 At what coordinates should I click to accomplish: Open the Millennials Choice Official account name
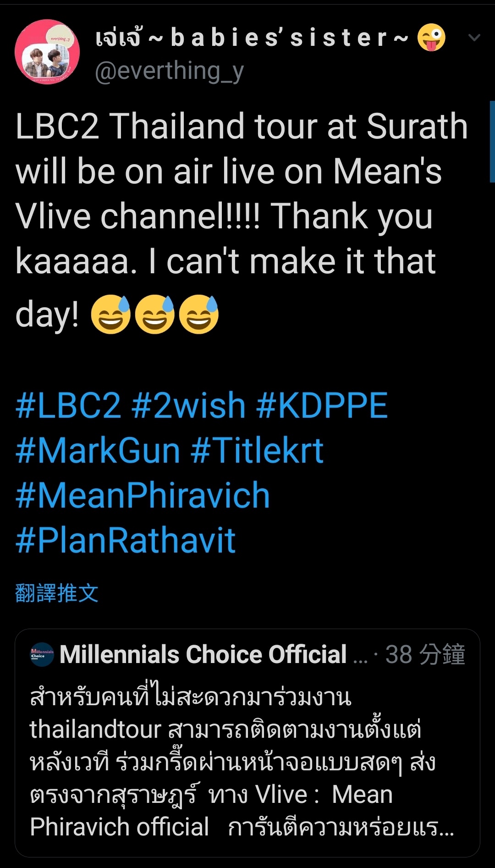click(x=203, y=654)
